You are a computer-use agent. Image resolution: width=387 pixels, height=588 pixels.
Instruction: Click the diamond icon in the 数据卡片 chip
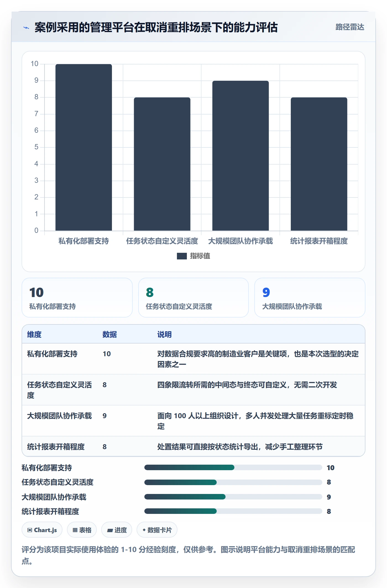pos(144,530)
